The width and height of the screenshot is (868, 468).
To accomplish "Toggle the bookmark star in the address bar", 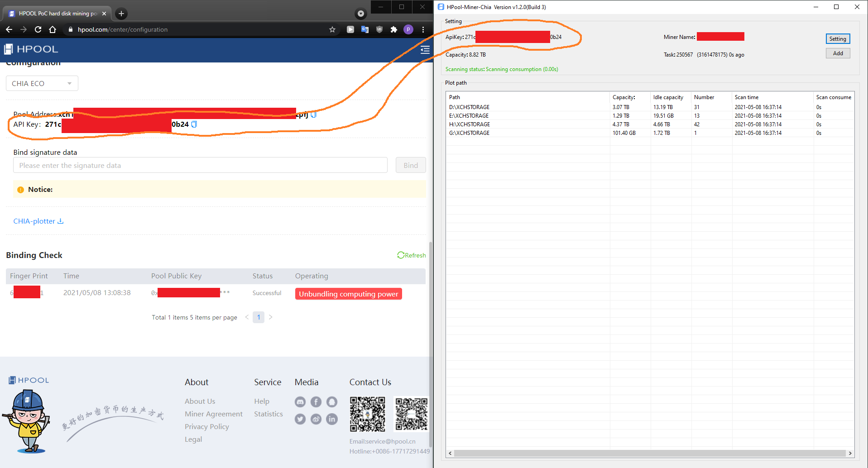I will 332,29.
